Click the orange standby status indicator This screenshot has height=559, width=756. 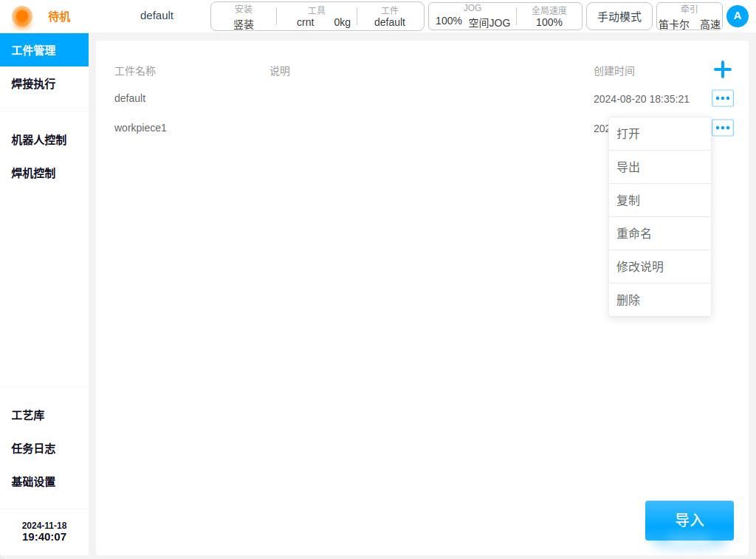[x=21, y=16]
